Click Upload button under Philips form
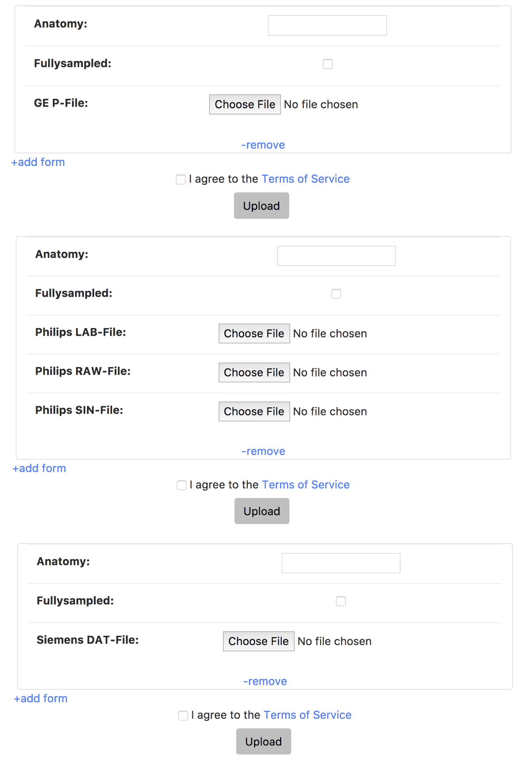 [262, 511]
